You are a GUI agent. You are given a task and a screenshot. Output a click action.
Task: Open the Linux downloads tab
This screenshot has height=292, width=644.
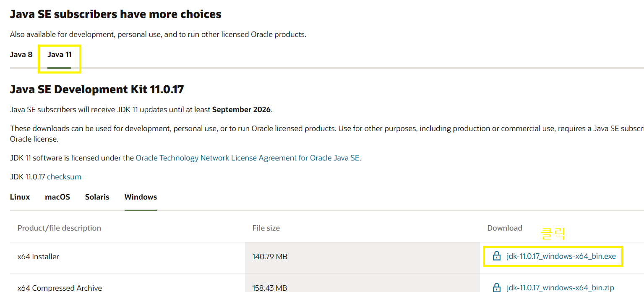[x=20, y=197]
